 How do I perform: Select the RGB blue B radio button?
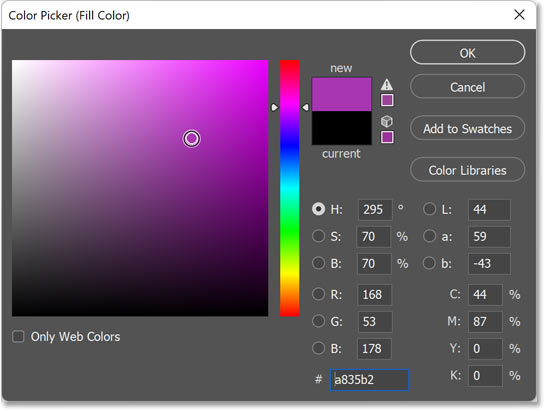click(318, 348)
